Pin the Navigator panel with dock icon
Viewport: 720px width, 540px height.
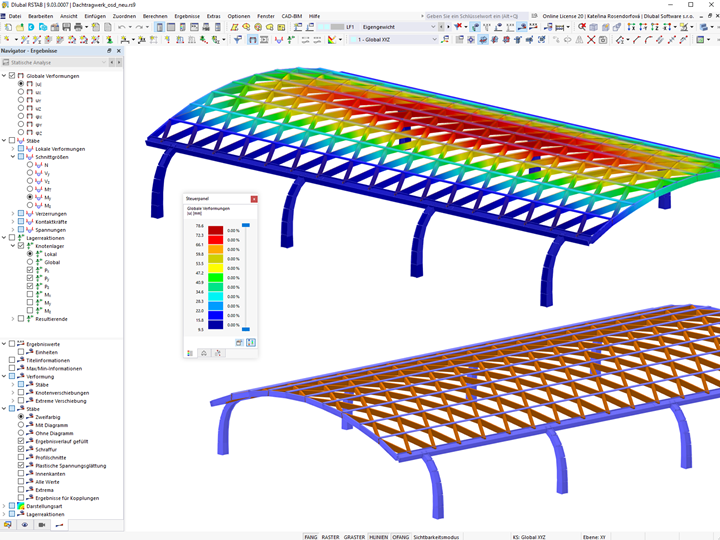(109, 51)
